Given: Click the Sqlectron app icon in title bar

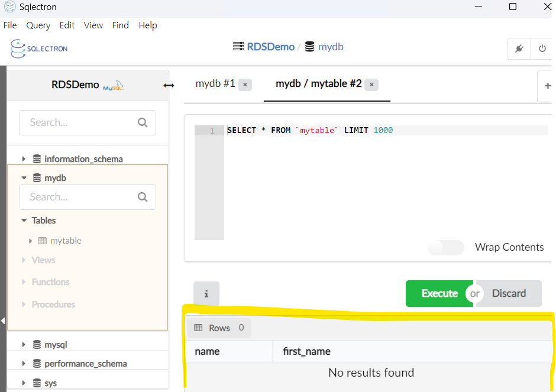Looking at the screenshot, I should click(x=10, y=7).
